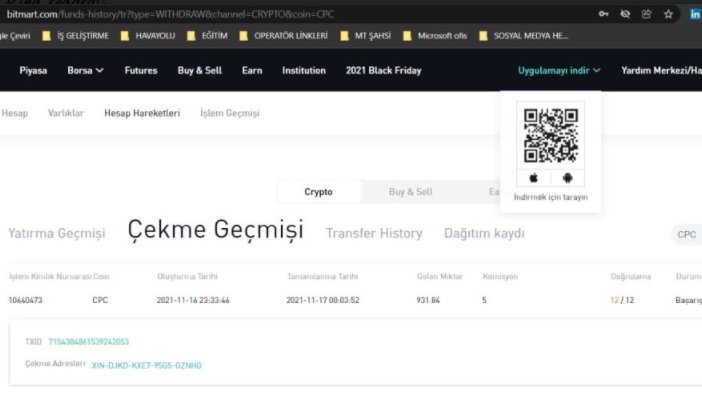The height and width of the screenshot is (395, 702).
Task: Open the Earn menu item
Action: point(252,70)
